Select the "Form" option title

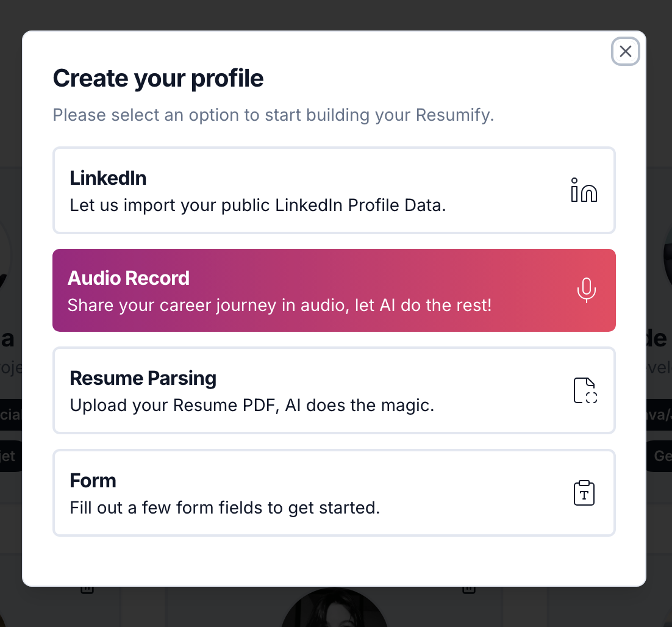[x=93, y=481]
